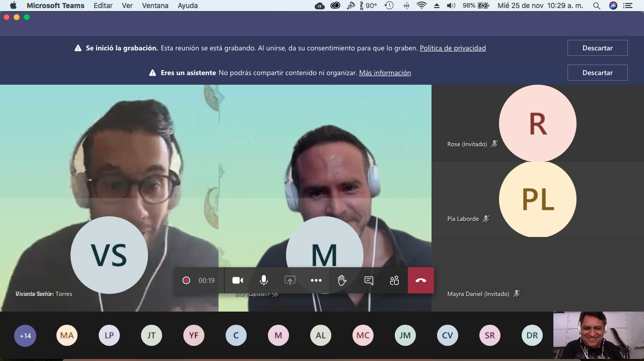Viewport: 644px width, 361px height.
Task: Show the meeting chat panel
Action: [369, 280]
